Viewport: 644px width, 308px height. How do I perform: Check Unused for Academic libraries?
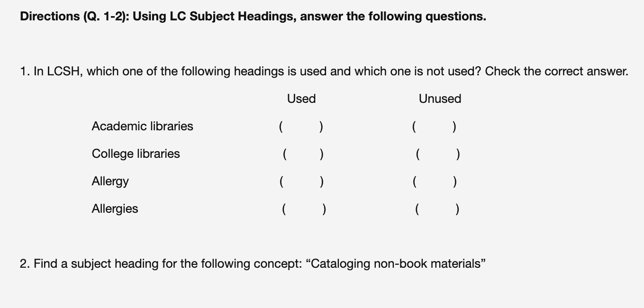pos(435,127)
